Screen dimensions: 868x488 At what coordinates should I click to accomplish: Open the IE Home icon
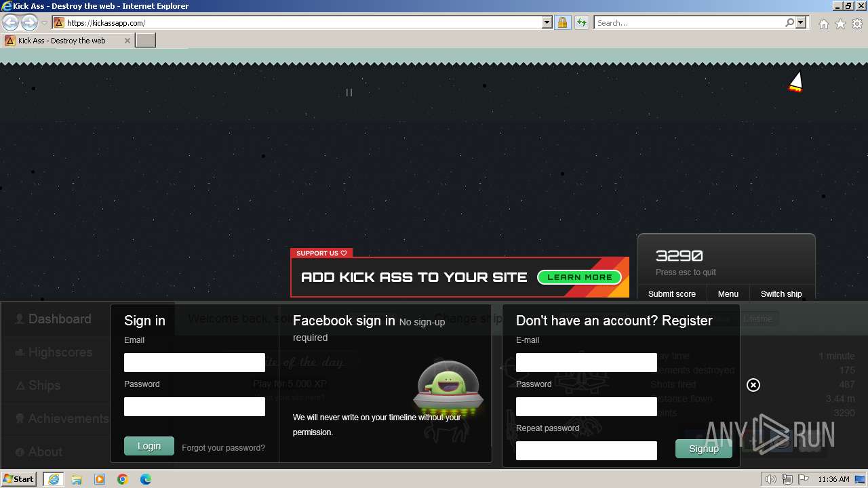point(823,24)
